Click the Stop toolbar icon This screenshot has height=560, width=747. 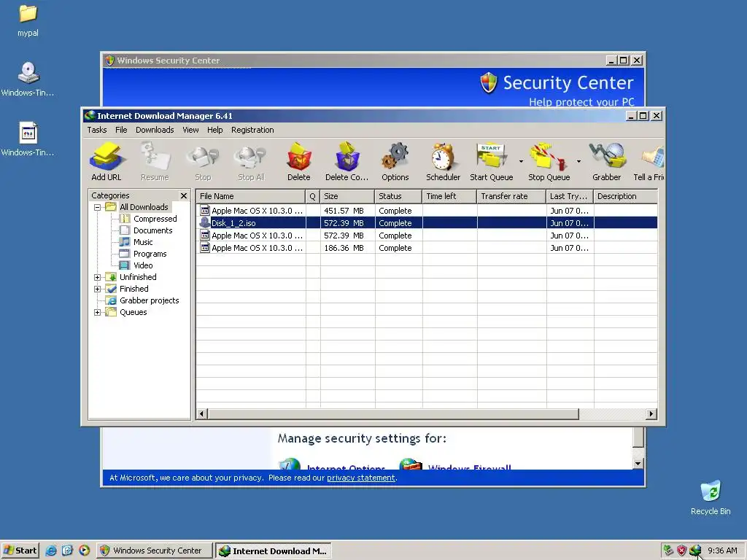pyautogui.click(x=203, y=161)
